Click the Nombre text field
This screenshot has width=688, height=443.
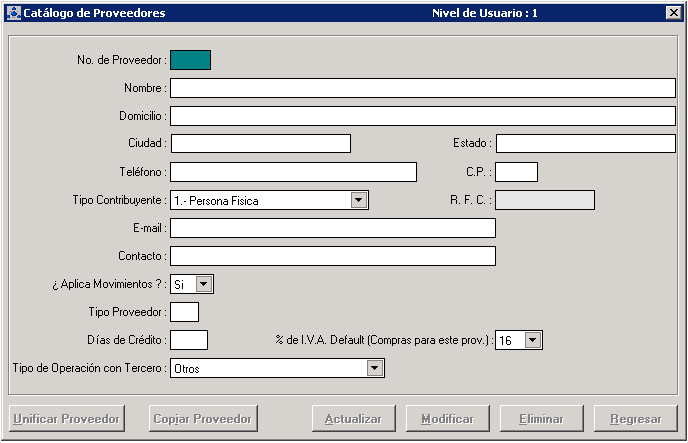(x=422, y=88)
